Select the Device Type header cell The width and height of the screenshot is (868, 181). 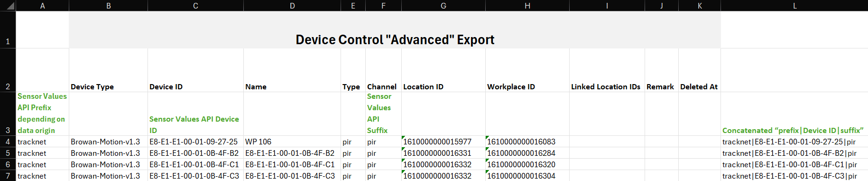pos(109,70)
